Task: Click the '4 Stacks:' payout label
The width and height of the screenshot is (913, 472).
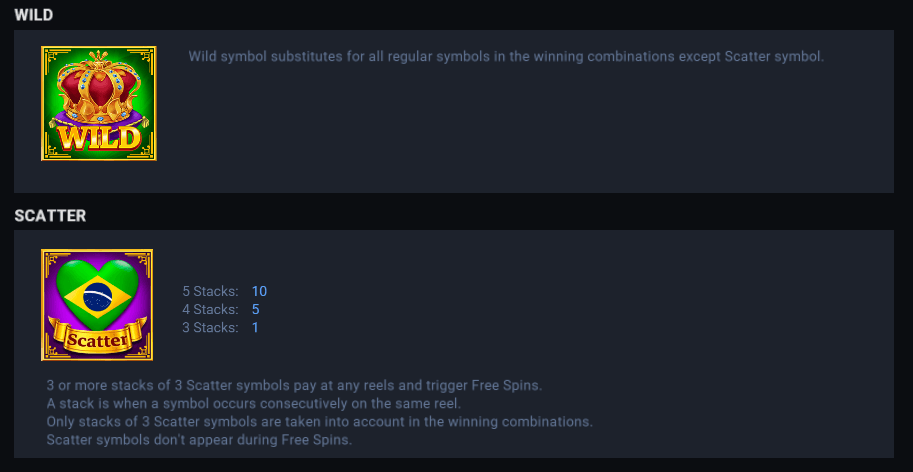Action: coord(210,309)
